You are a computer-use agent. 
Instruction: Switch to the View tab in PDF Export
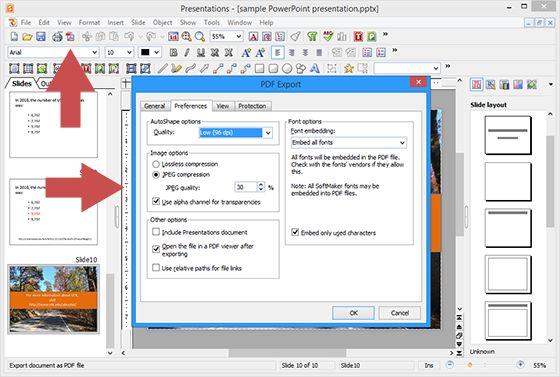point(222,106)
